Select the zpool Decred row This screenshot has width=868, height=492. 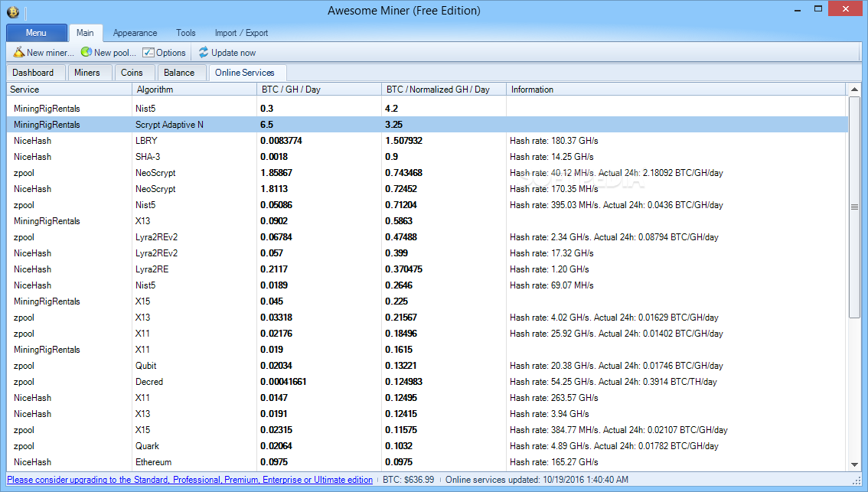[427, 381]
